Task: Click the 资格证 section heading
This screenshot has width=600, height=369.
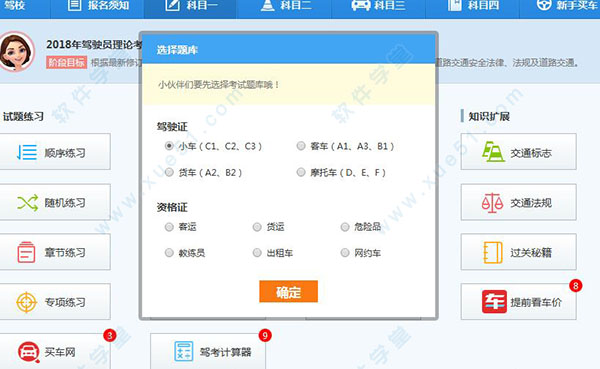Action: tap(172, 207)
